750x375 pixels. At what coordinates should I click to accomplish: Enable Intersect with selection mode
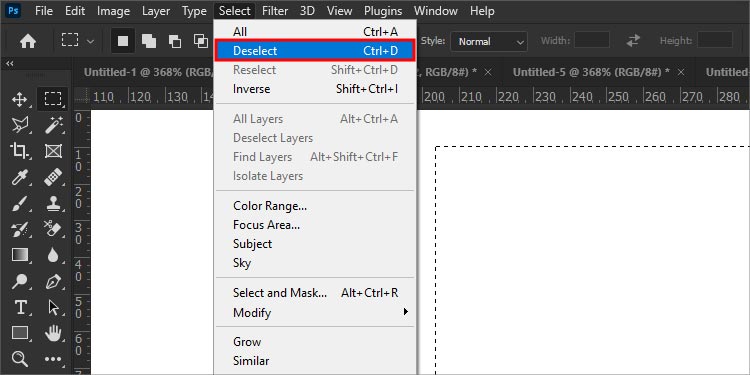coord(201,41)
